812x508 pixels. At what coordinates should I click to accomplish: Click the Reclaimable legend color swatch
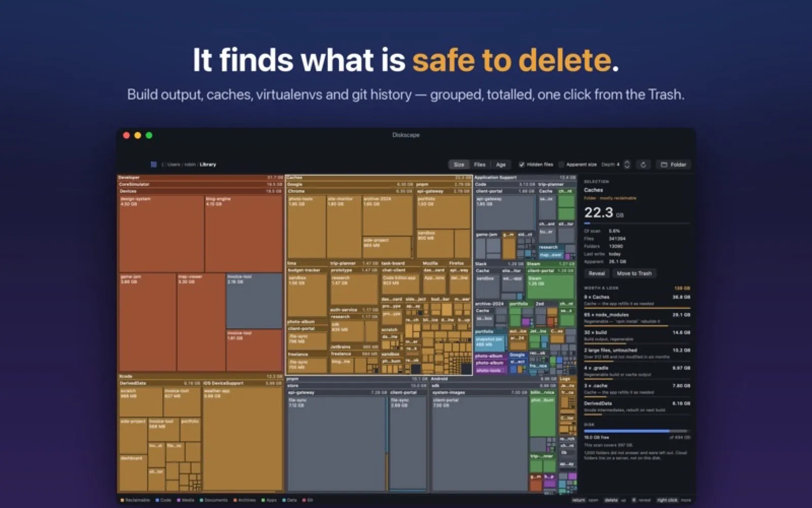(x=122, y=500)
